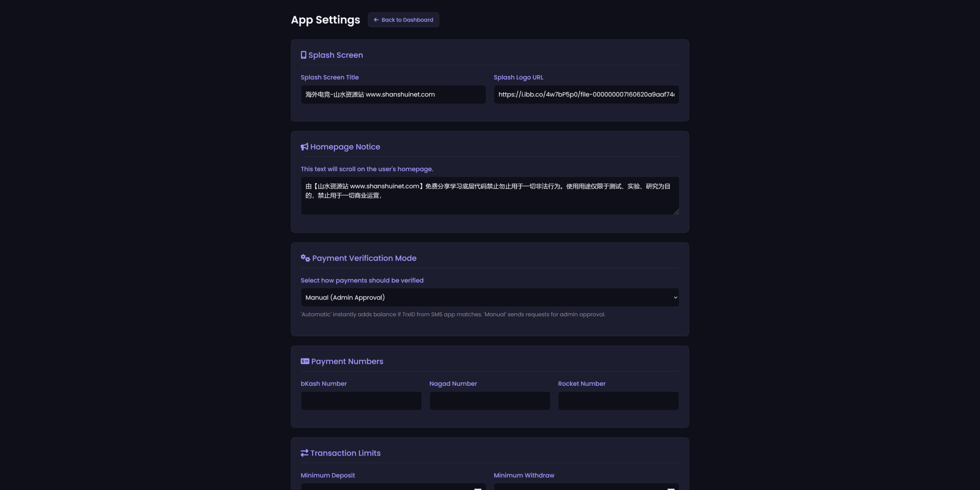
Task: Open the payment verification mode dropdown
Action: (x=490, y=297)
